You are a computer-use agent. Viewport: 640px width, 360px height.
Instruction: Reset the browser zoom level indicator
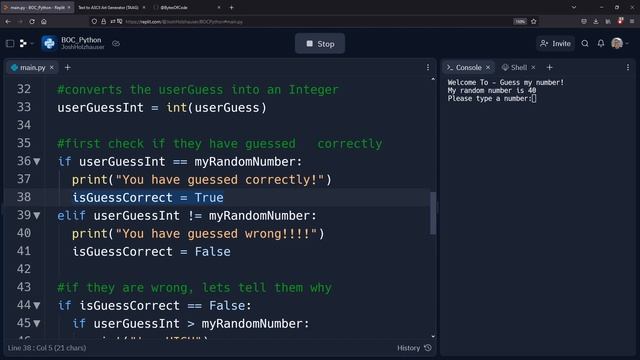(520, 22)
